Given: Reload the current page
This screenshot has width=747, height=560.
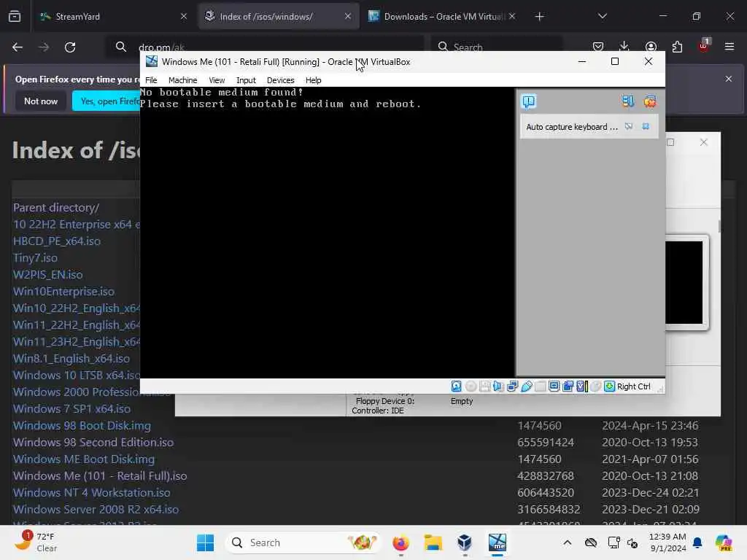Looking at the screenshot, I should coord(70,47).
